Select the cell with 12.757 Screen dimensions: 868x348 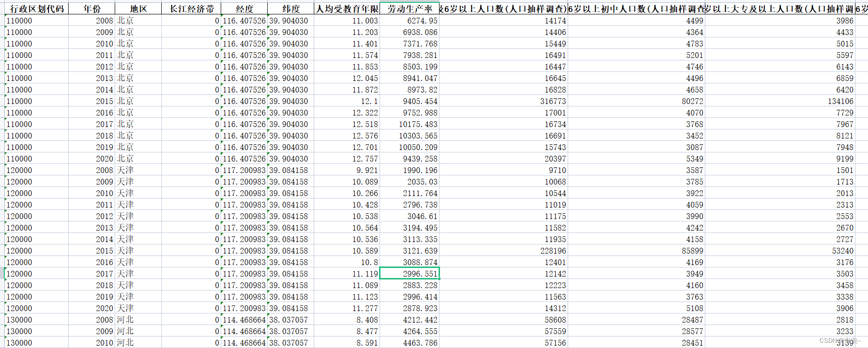[347, 159]
